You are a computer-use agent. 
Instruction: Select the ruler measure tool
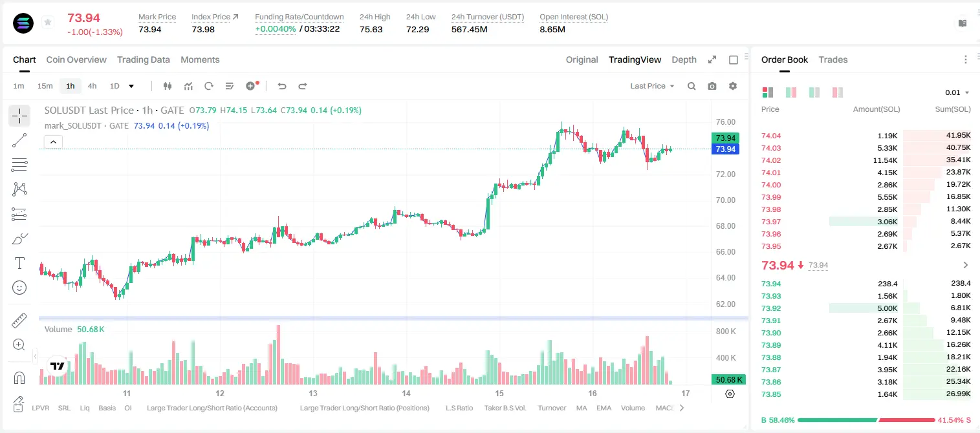coord(19,321)
